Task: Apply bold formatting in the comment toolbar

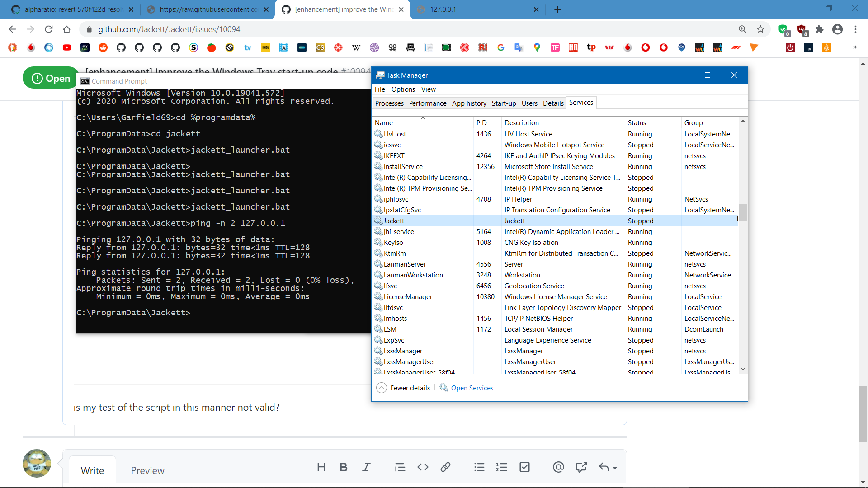Action: pyautogui.click(x=344, y=467)
